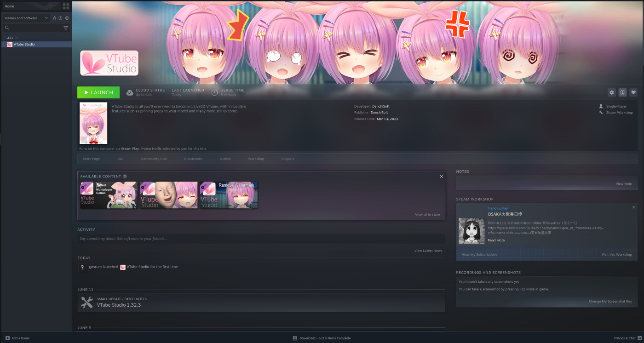Open the Store Page tab
The height and width of the screenshot is (343, 644).
(91, 159)
